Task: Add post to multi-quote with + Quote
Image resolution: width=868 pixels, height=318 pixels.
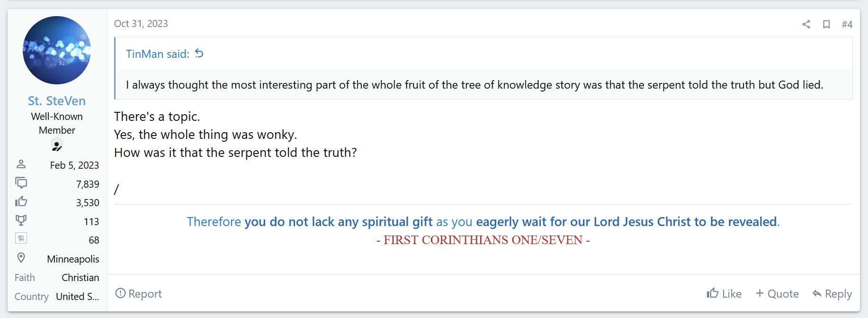Action: (777, 294)
